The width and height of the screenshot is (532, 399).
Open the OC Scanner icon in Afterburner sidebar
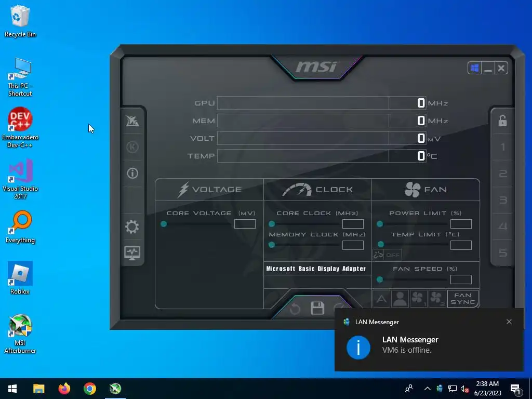132,121
